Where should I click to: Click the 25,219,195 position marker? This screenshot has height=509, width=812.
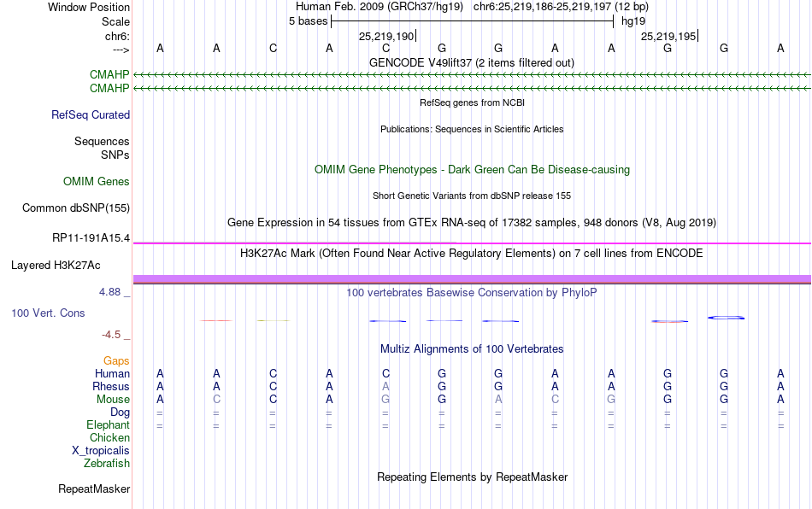tap(669, 36)
